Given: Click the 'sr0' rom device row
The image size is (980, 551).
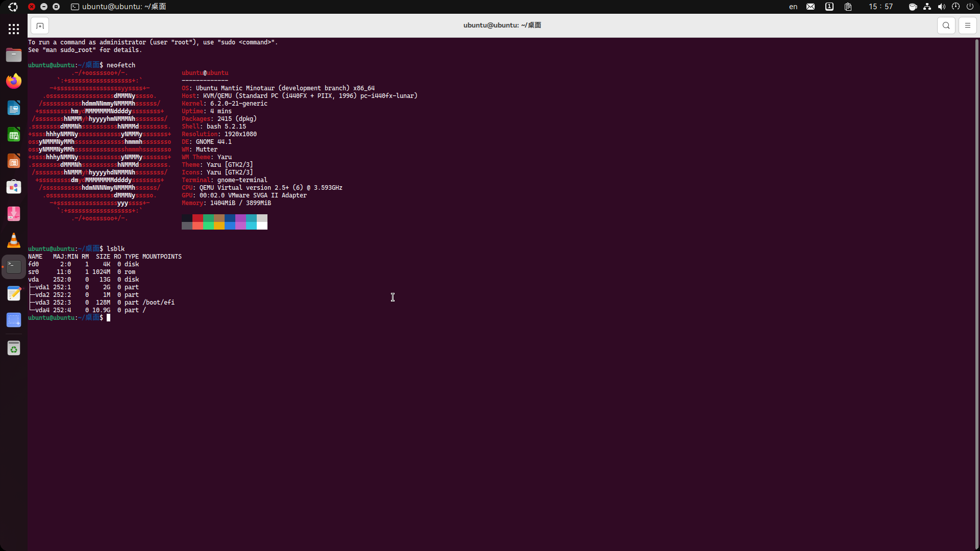Looking at the screenshot, I should point(82,272).
